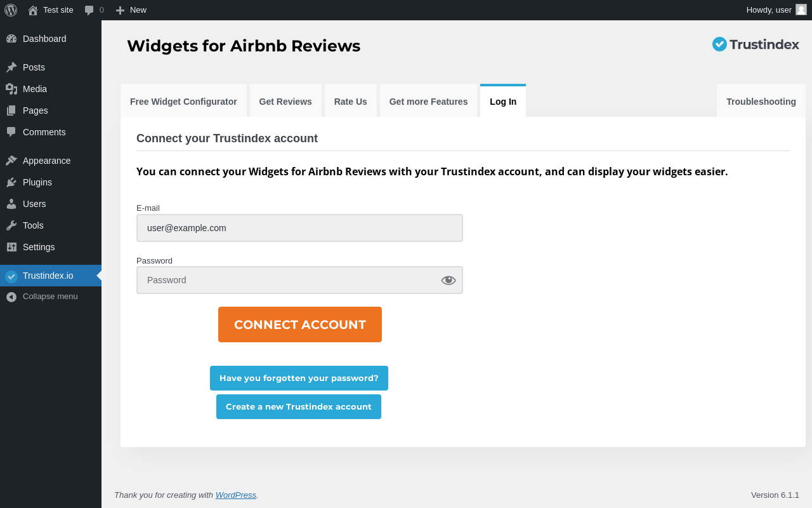The width and height of the screenshot is (812, 508).
Task: Click the Dashboard gauge icon
Action: 11,39
